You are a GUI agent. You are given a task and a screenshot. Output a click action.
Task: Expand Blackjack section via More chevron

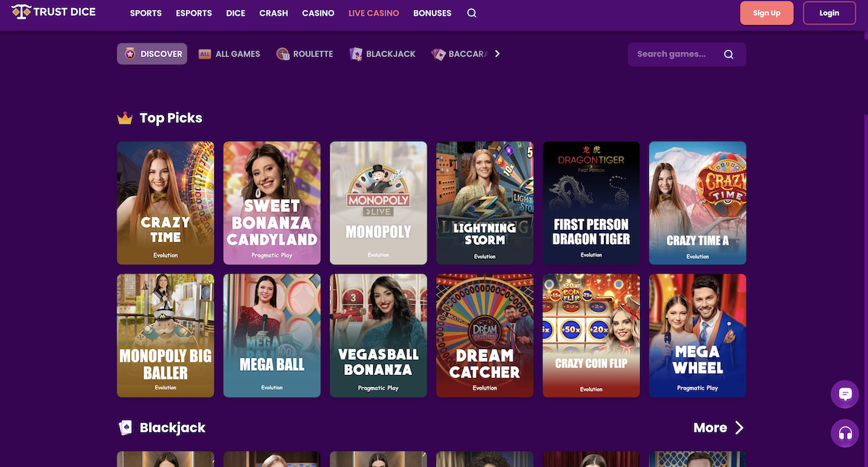coord(739,428)
